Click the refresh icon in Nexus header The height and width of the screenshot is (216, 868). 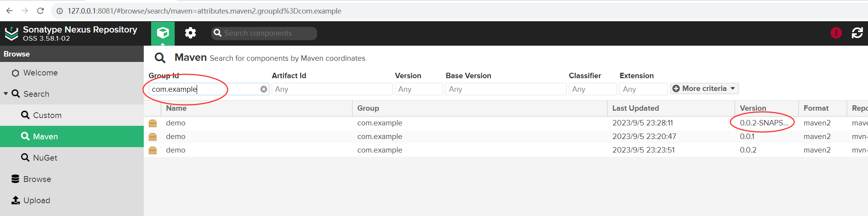pos(857,33)
